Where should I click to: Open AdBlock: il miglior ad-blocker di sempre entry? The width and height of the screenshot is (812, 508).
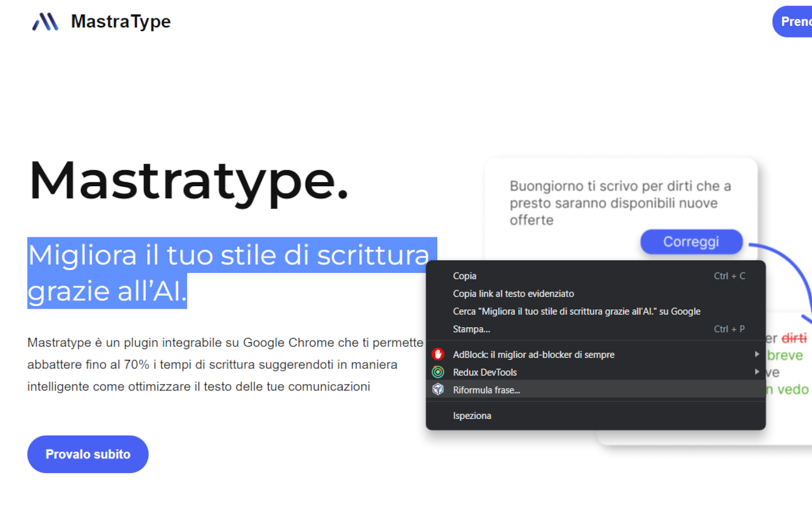coord(596,354)
